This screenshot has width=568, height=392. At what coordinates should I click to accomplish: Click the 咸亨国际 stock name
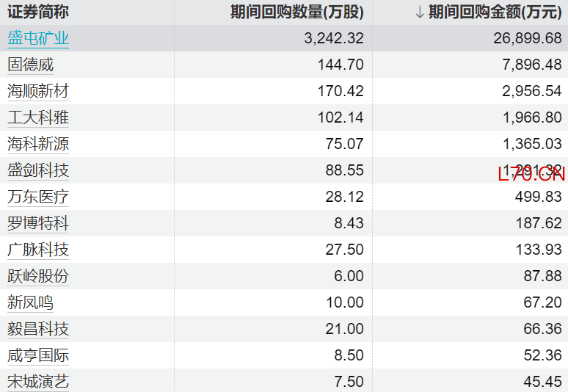38,355
